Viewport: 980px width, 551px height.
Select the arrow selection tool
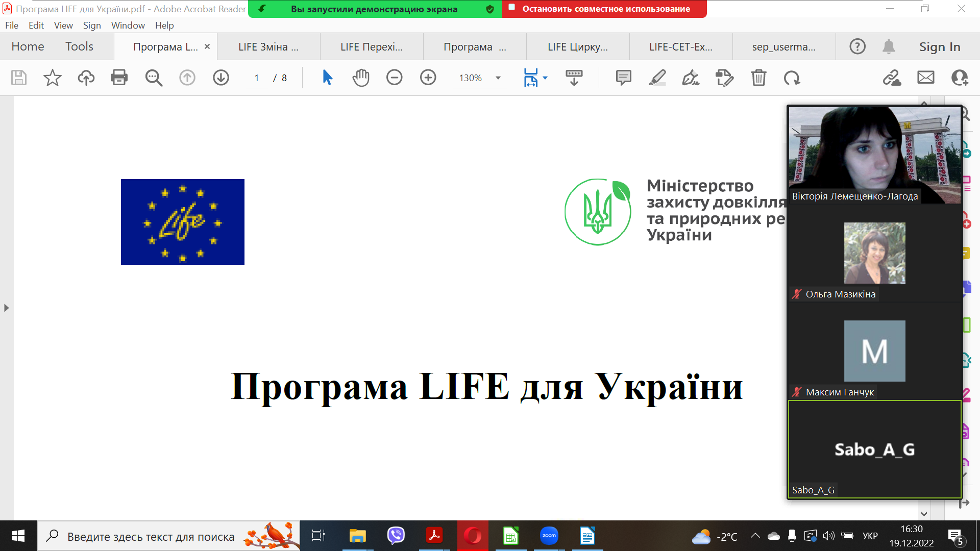coord(327,78)
